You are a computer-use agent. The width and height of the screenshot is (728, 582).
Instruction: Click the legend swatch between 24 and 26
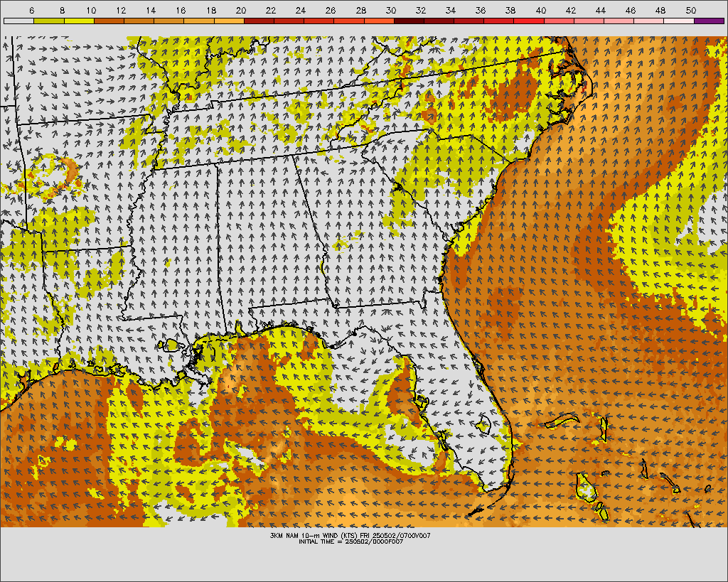click(319, 21)
